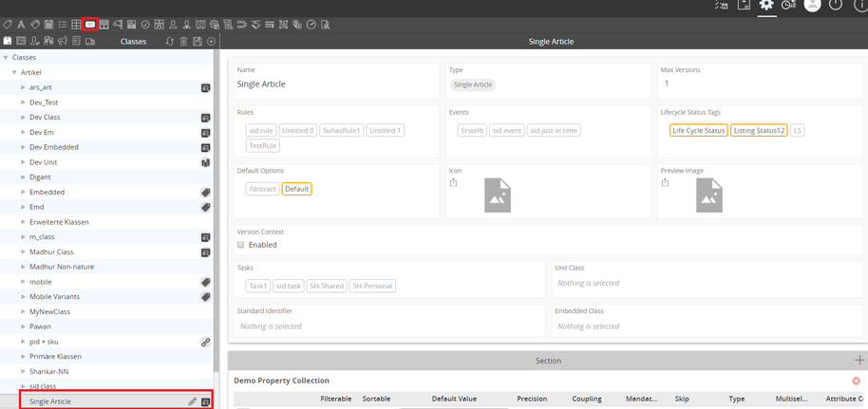Open the table grid icon in toolbar

76,25
